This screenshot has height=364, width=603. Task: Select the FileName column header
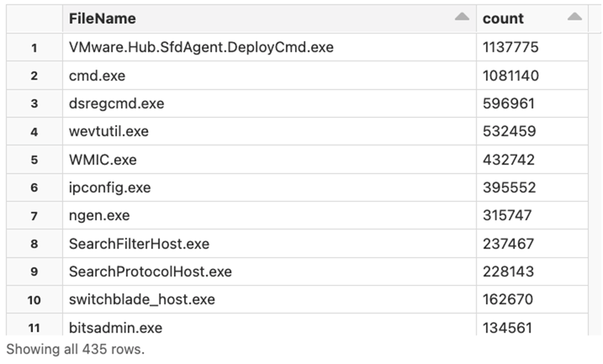pyautogui.click(x=103, y=19)
